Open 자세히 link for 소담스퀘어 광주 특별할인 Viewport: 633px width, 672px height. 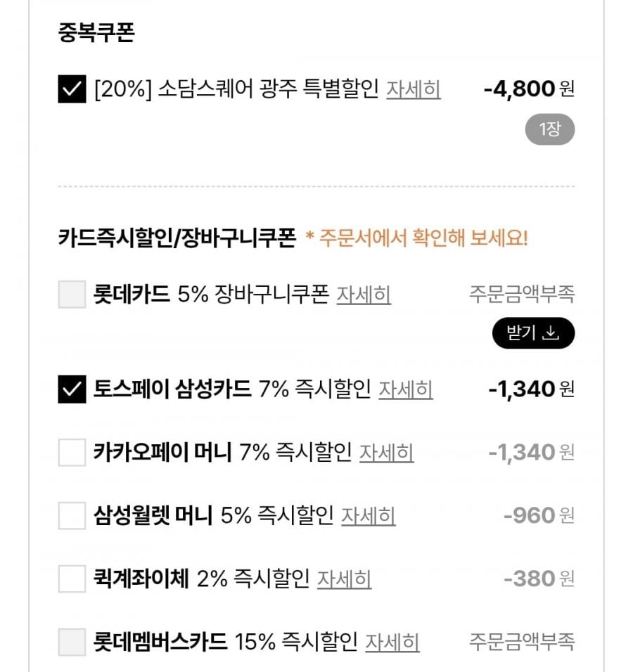coord(414,89)
